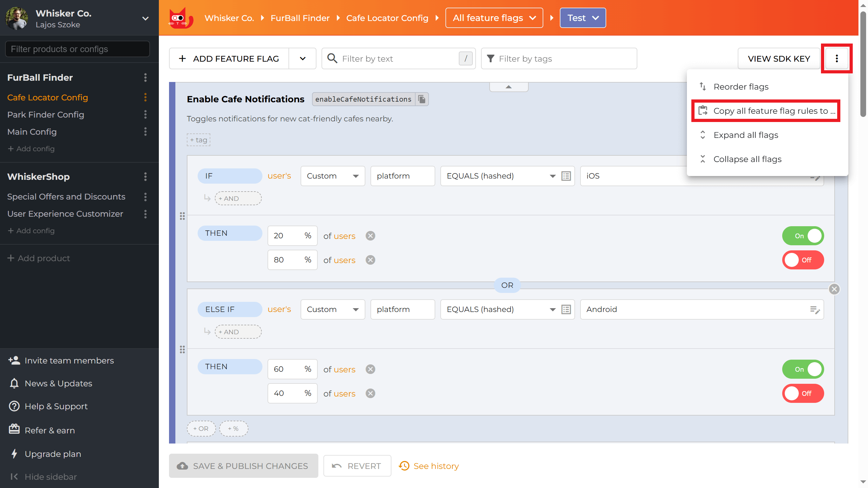Click the VIEW SDK KEY button
Viewport: 868px width, 488px height.
pos(778,59)
